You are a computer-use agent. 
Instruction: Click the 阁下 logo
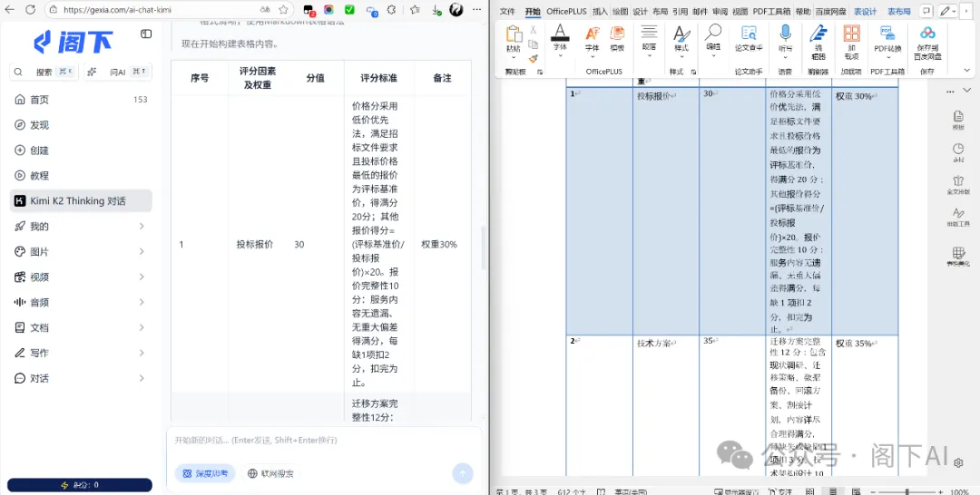pyautogui.click(x=73, y=43)
